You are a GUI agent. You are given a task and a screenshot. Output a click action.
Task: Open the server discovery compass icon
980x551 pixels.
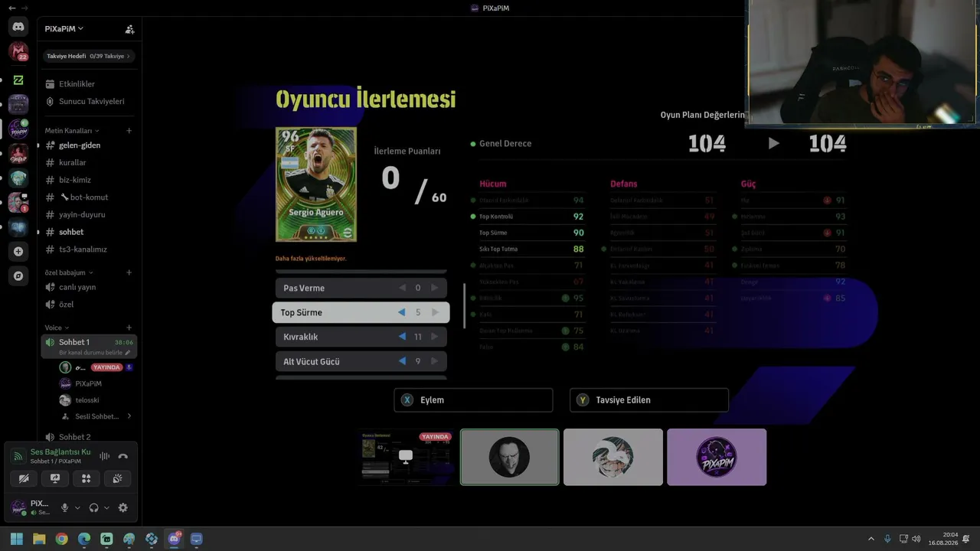tap(18, 275)
